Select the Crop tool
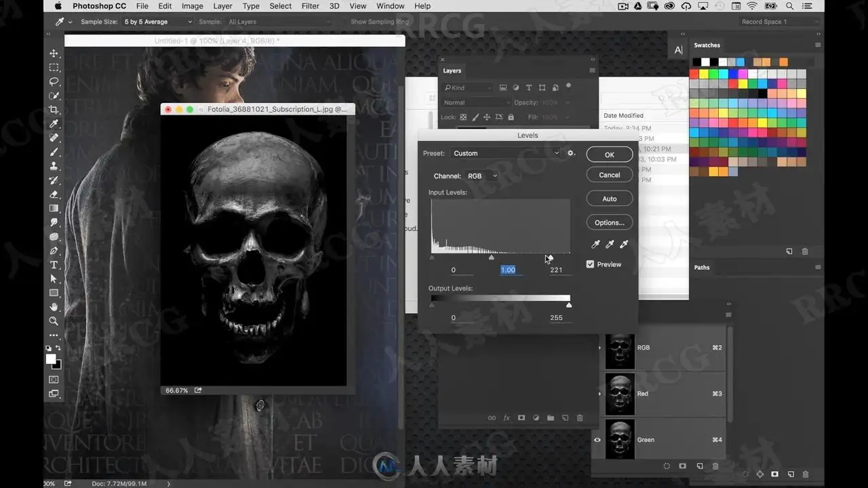The height and width of the screenshot is (488, 868). coord(54,110)
